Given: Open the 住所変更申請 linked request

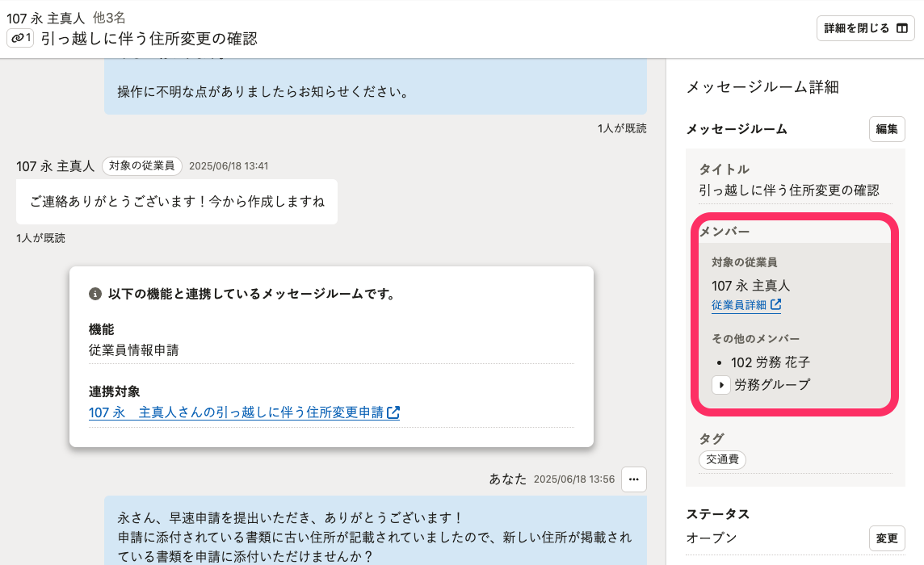Looking at the screenshot, I should (236, 412).
